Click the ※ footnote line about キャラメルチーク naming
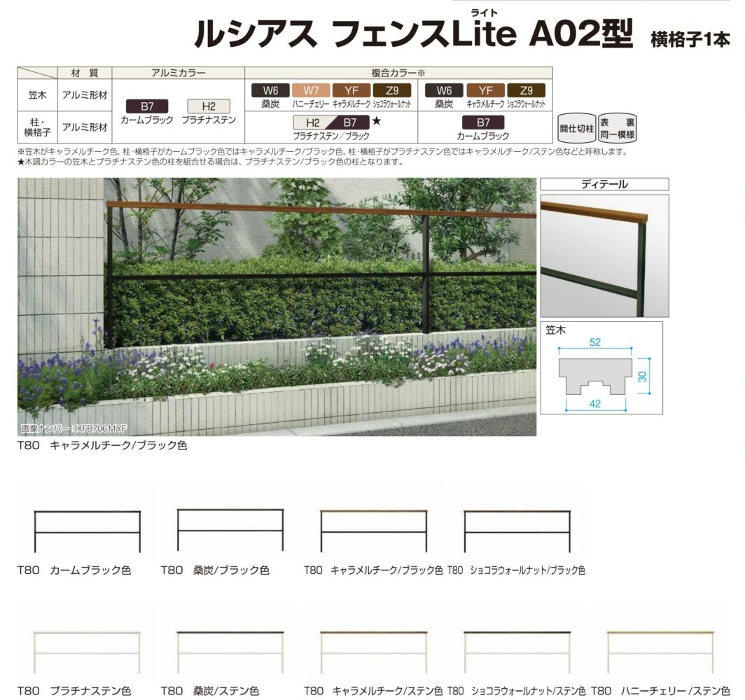Screen dimensions: 745x700 tap(323, 152)
